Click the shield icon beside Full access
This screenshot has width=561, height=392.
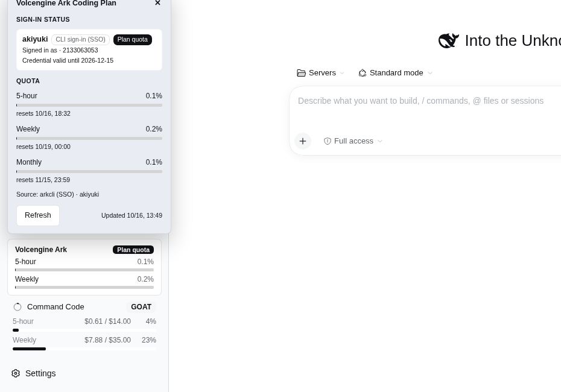coord(328,141)
